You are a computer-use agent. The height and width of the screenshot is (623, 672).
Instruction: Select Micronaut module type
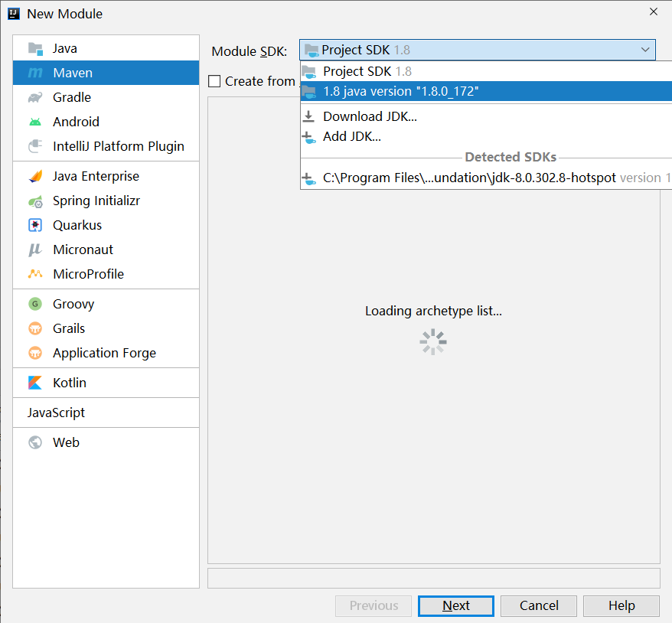pyautogui.click(x=106, y=250)
